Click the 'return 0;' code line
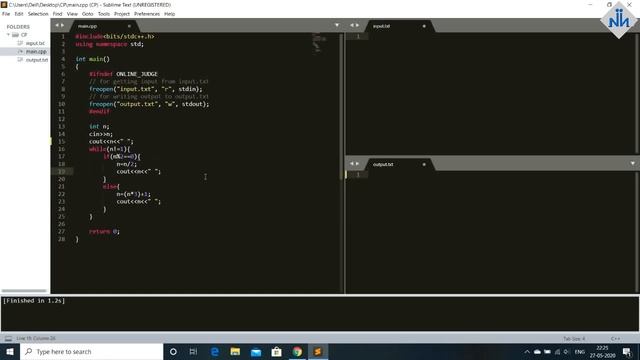The width and height of the screenshot is (640, 360). (104, 231)
